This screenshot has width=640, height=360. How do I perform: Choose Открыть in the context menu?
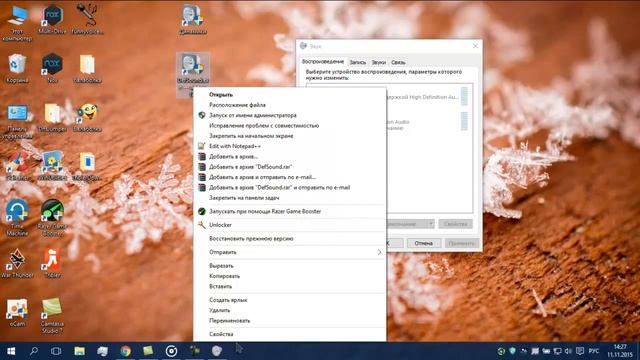click(290, 95)
